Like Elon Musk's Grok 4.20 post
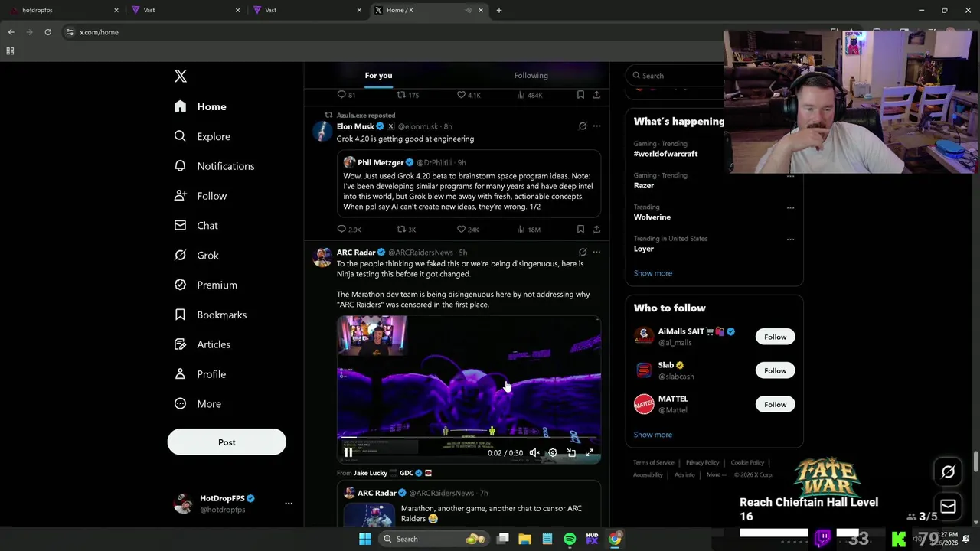Screen dimensions: 980x551 468,230
